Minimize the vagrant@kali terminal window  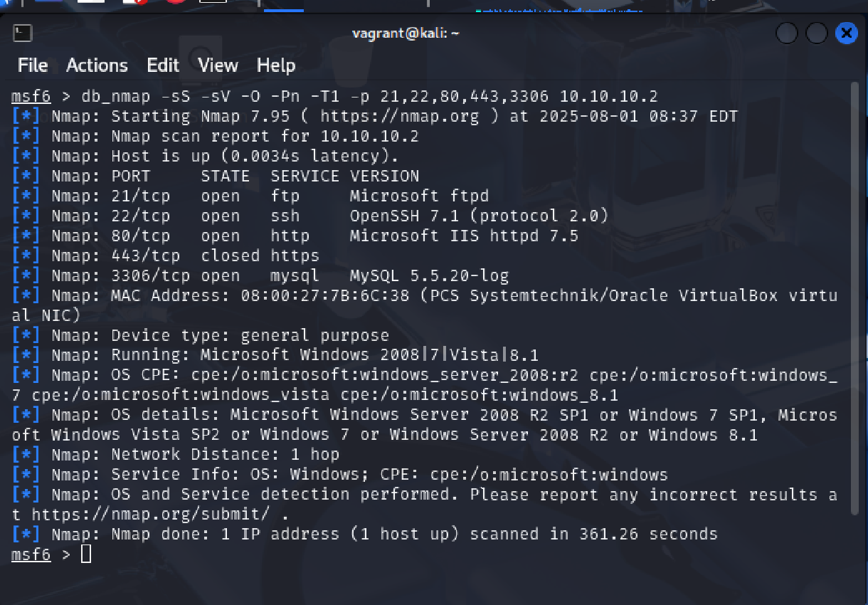tap(787, 33)
